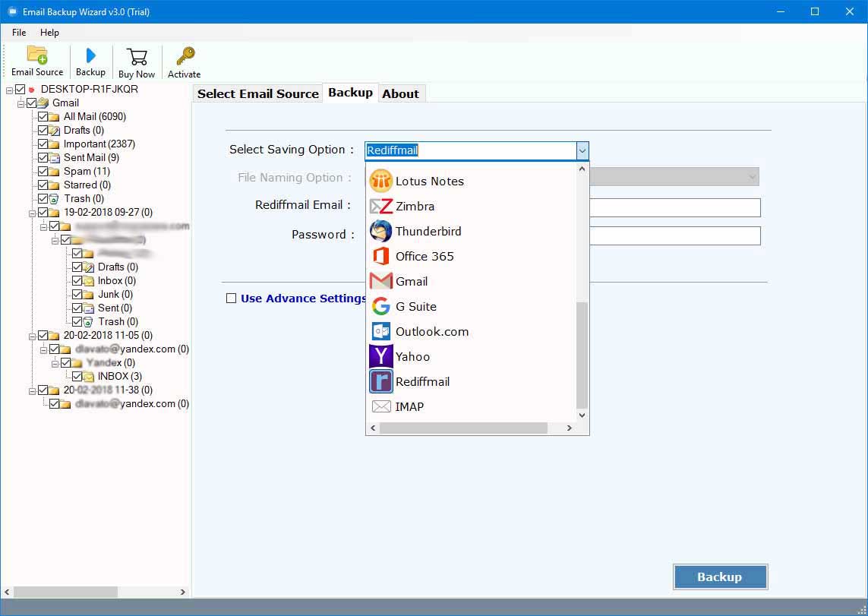Click the Inbox (0) folder icon
This screenshot has width=868, height=616.
[x=88, y=281]
